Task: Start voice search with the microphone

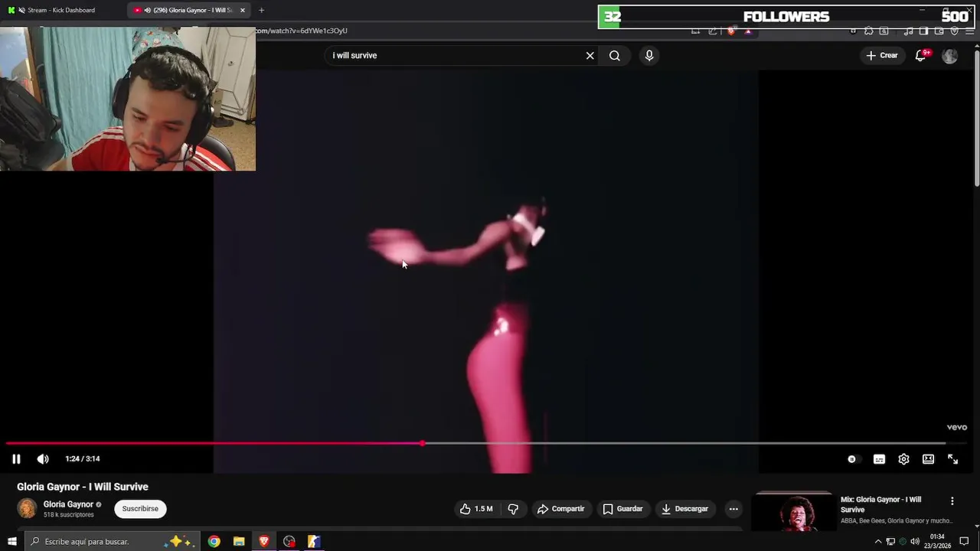Action: pyautogui.click(x=649, y=55)
